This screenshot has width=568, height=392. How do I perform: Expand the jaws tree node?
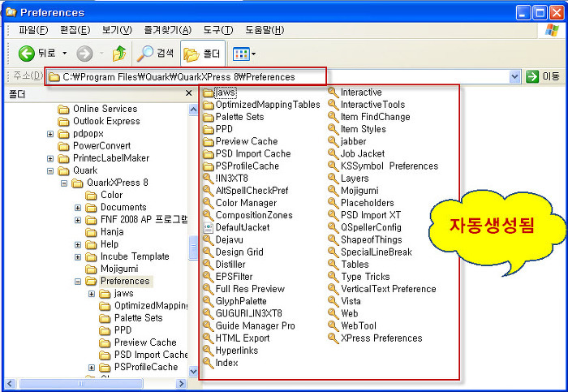coord(92,294)
